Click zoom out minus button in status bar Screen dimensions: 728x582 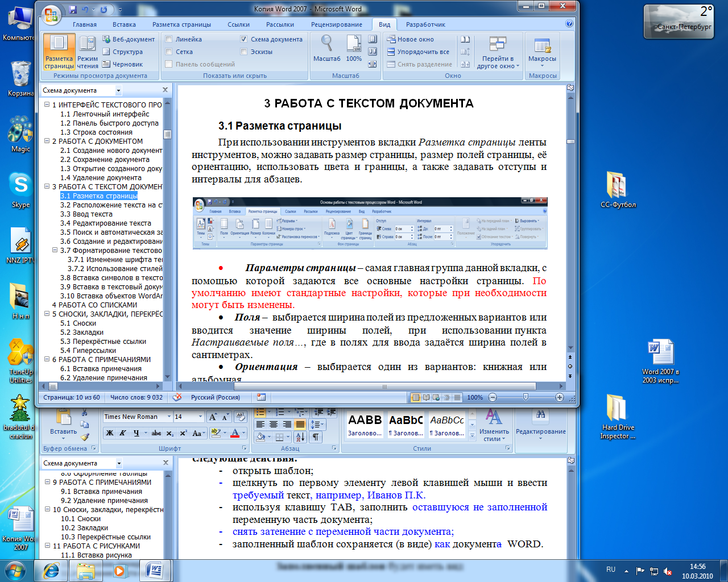point(493,397)
